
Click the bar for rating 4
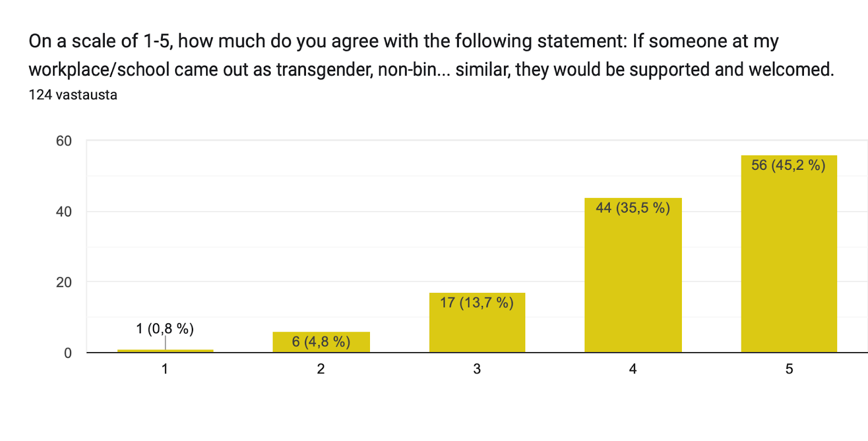(633, 282)
